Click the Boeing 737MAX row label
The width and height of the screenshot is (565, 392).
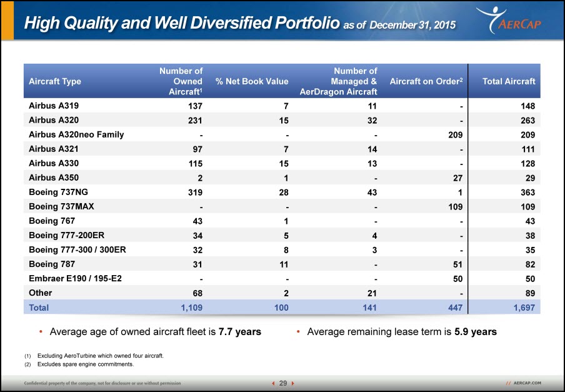click(61, 206)
